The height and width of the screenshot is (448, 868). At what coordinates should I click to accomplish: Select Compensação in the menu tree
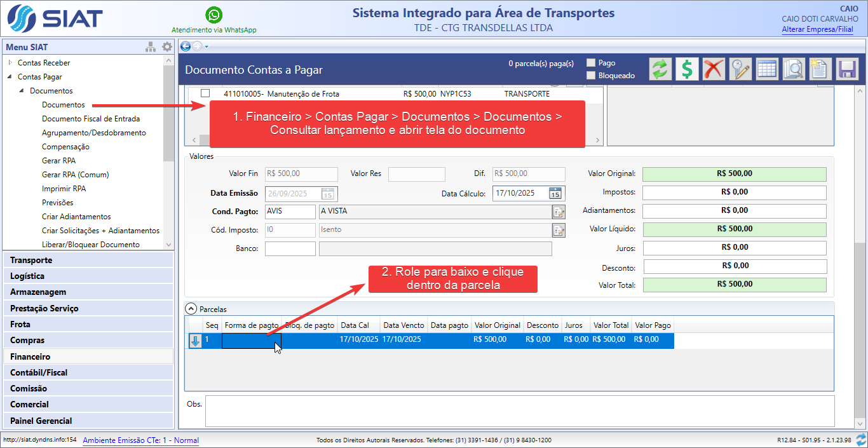65,147
